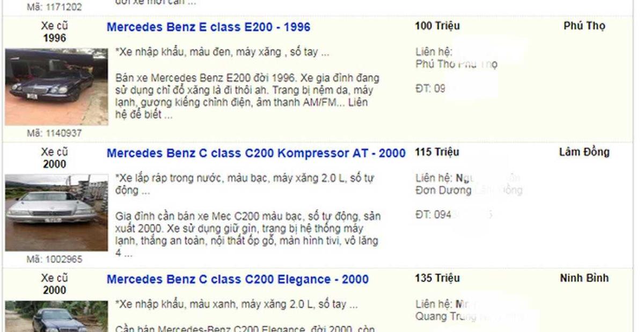The image size is (644, 332).
Task: Click the description starting "Gia đình cần bán"
Action: pos(248,234)
